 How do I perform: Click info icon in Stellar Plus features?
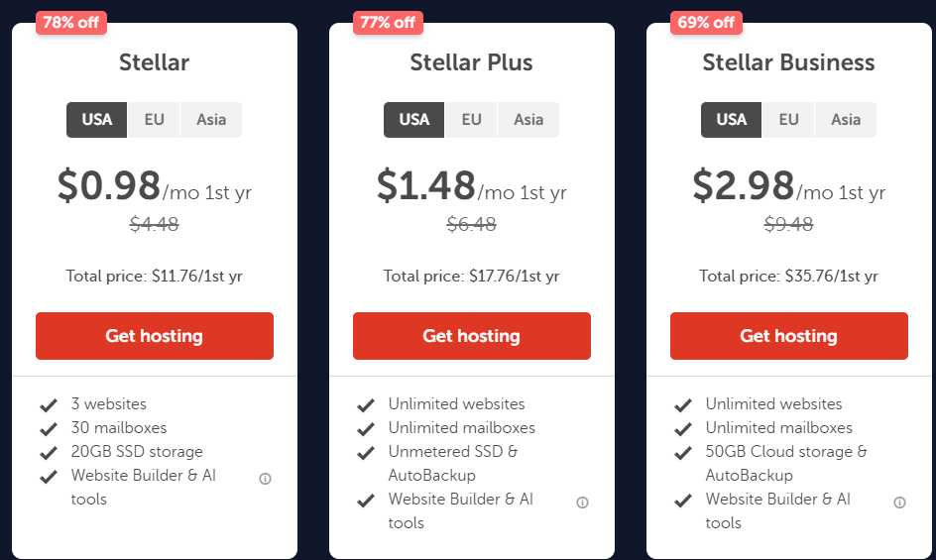582,503
